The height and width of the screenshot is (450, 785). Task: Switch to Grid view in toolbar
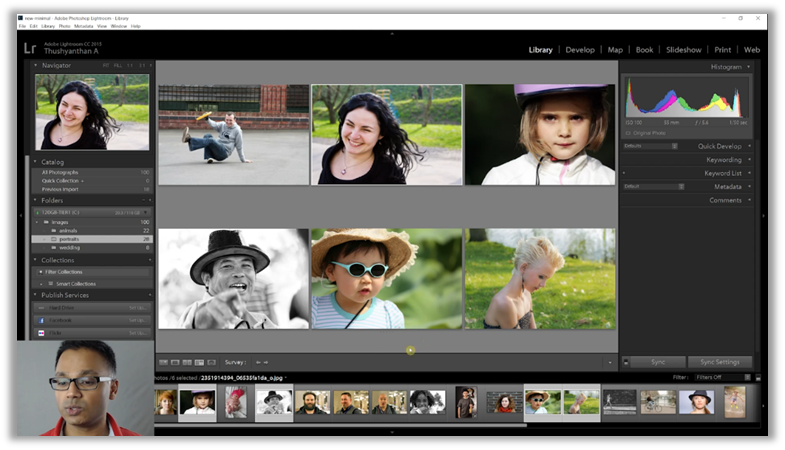click(163, 362)
